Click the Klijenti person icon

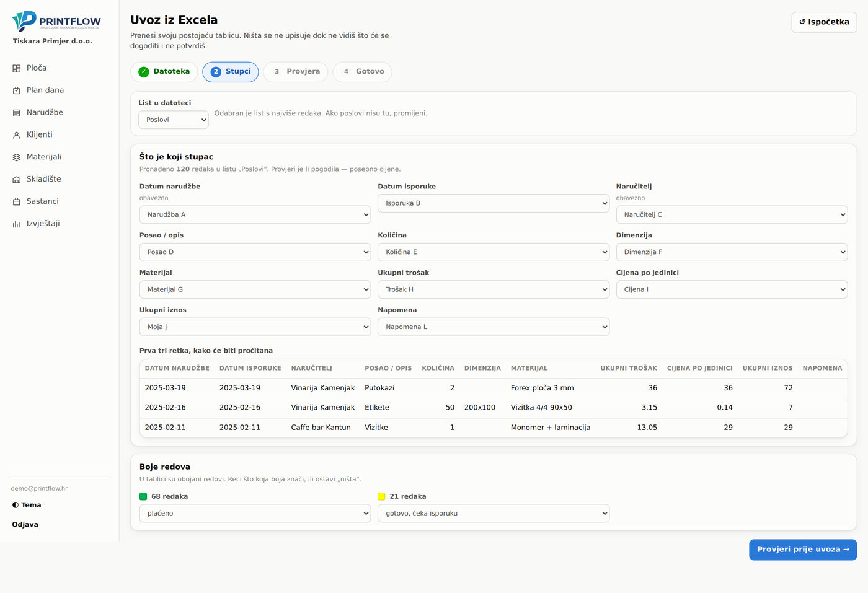(17, 135)
